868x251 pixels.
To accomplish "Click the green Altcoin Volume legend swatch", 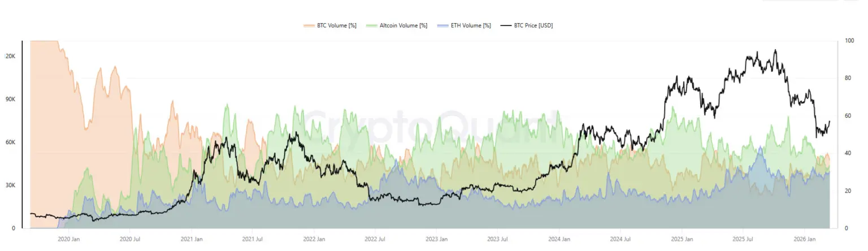I will pos(372,25).
